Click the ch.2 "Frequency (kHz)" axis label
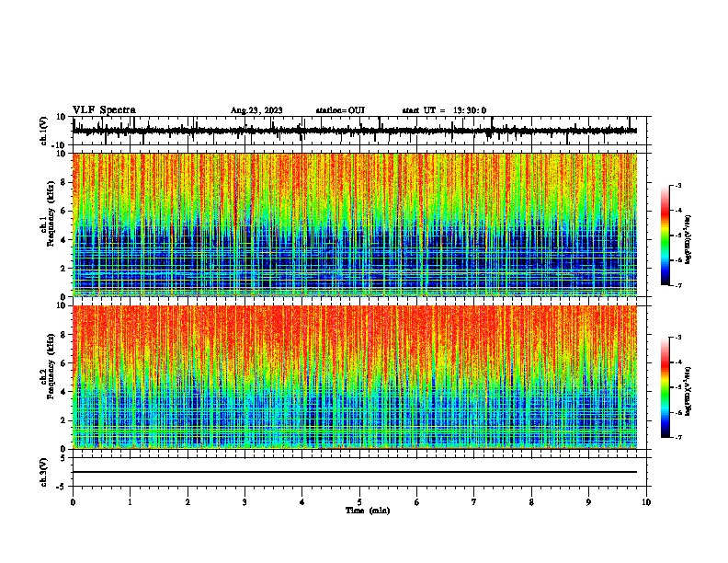This screenshot has height=563, width=728. [51, 365]
